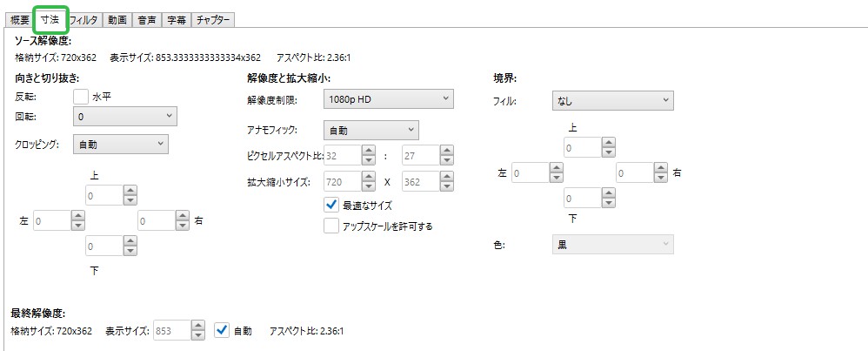Image resolution: width=868 pixels, height=351 pixels.
Task: Decrease the cropping 下 value
Action: [130, 250]
